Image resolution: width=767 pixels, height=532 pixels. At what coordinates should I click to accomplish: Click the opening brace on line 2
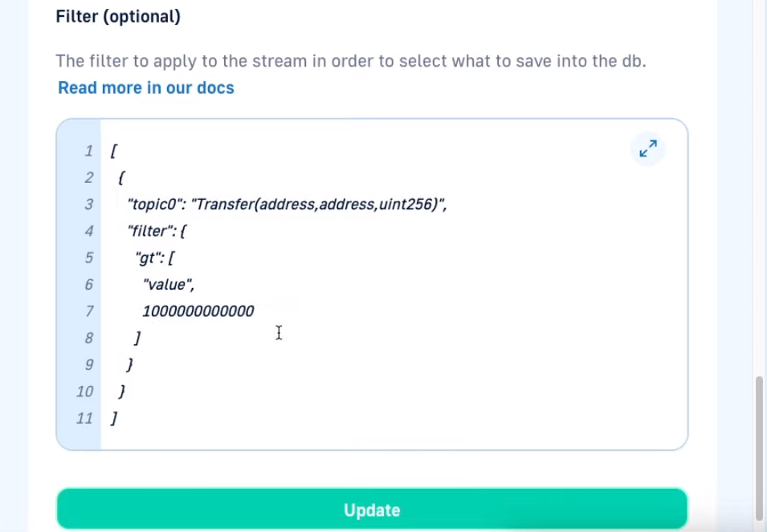click(121, 178)
